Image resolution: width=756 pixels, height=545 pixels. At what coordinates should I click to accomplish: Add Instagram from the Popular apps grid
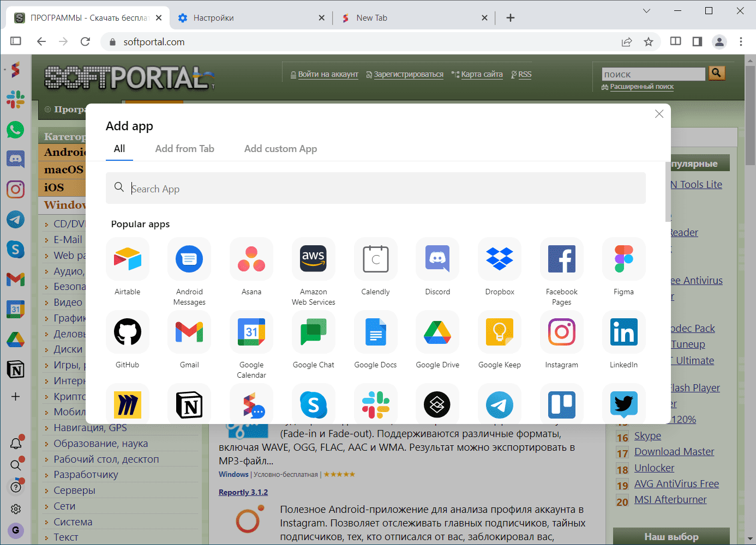[562, 332]
